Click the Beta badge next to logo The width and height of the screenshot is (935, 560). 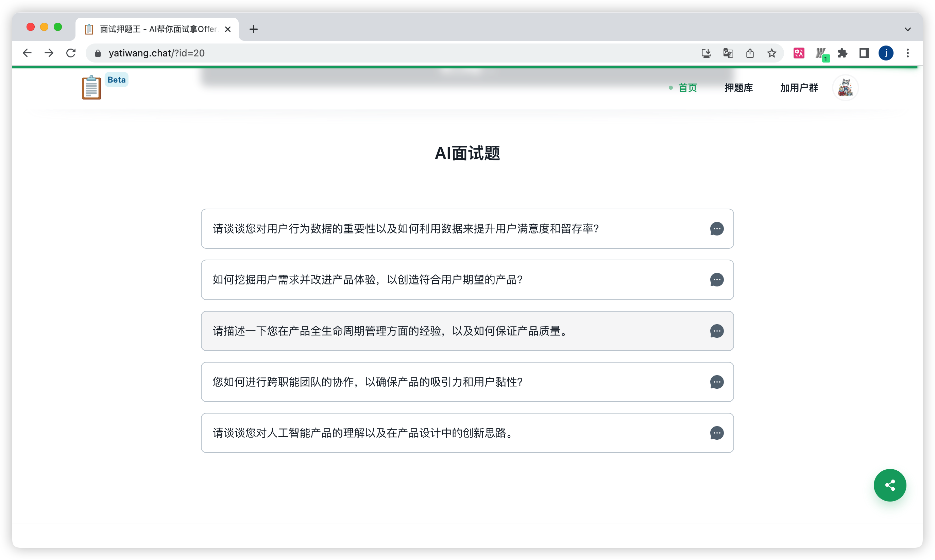point(116,80)
